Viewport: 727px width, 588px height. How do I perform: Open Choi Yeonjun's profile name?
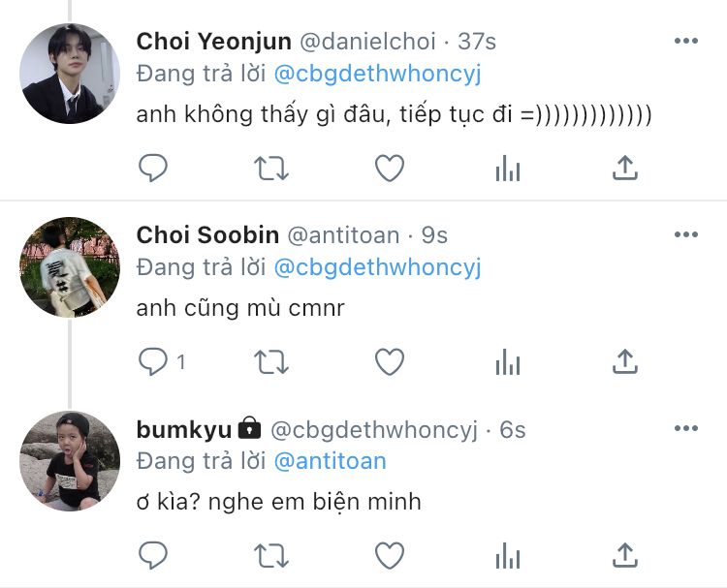tap(214, 42)
